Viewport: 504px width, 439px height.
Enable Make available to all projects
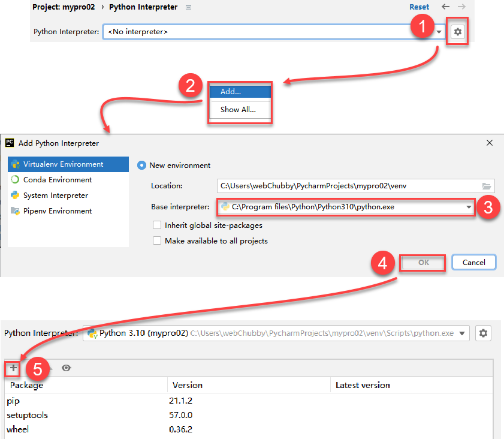[157, 240]
